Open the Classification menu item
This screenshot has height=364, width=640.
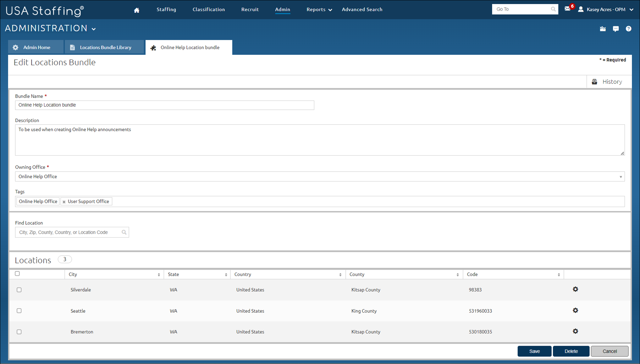pyautogui.click(x=208, y=9)
